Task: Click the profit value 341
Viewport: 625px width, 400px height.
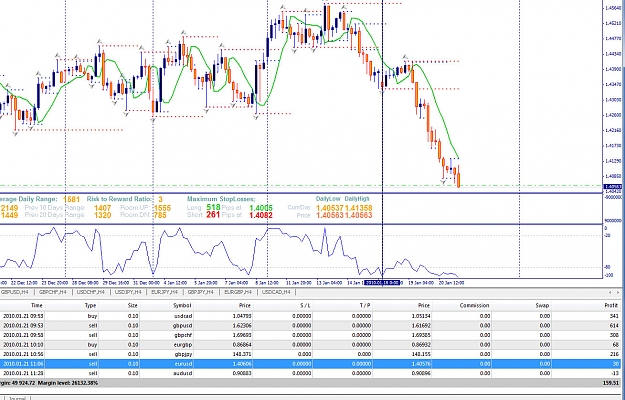Action: pyautogui.click(x=614, y=316)
